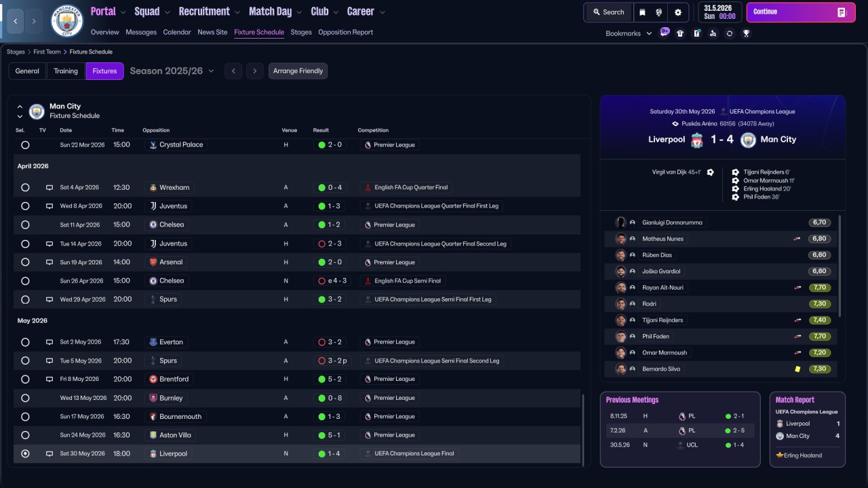
Task: Click Liverpool crest in the match header
Action: [x=697, y=140]
